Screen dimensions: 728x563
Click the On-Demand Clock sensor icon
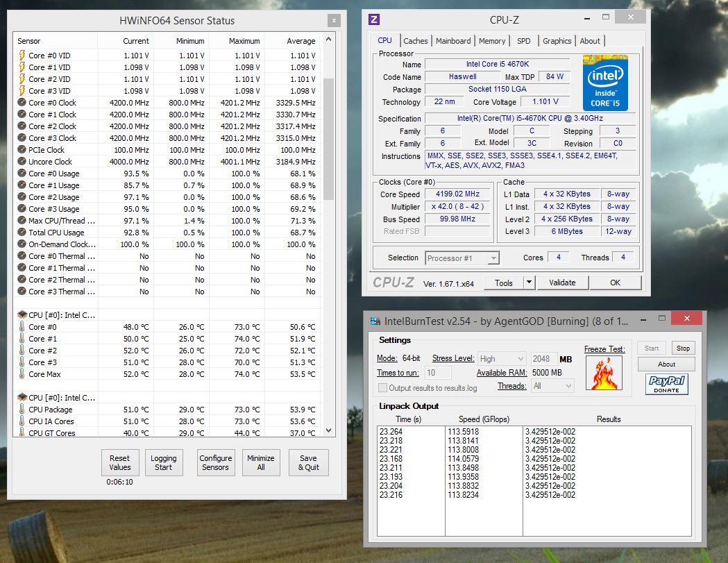(22, 244)
